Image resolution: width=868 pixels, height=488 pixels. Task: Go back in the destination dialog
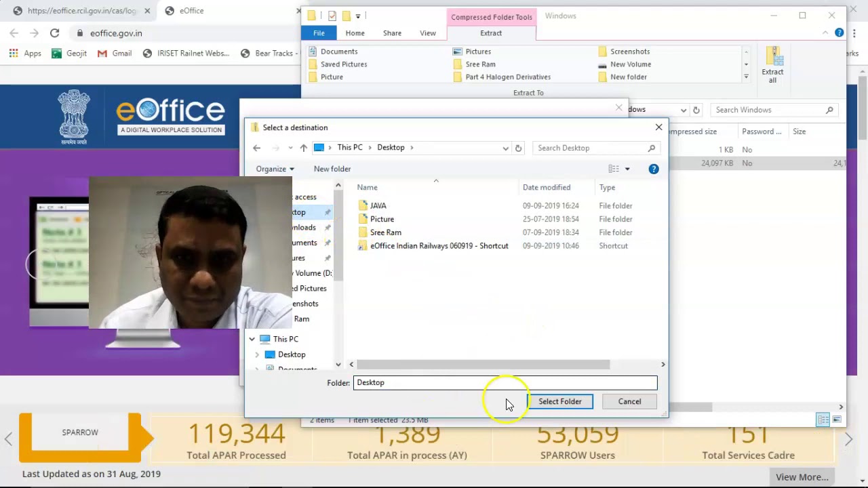click(x=256, y=148)
